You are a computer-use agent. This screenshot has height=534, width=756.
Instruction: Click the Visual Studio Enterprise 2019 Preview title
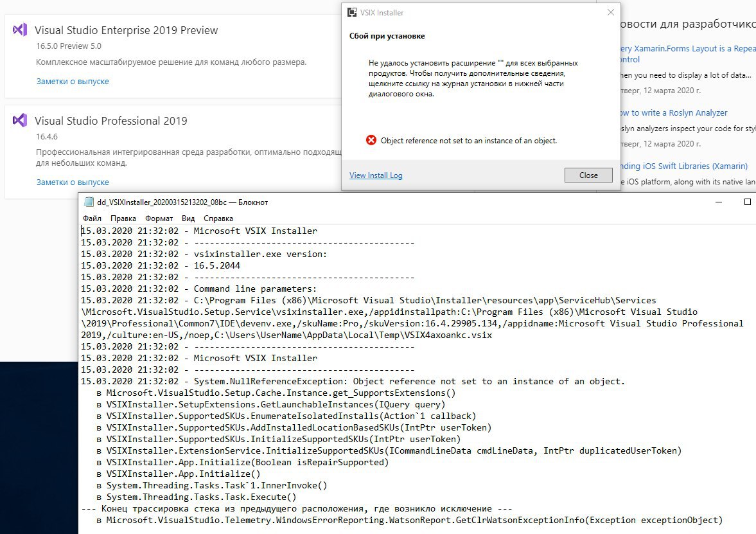tap(127, 30)
